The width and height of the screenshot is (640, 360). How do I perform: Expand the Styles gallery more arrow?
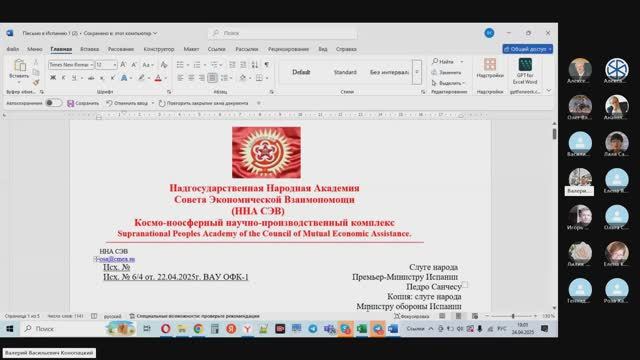(417, 72)
